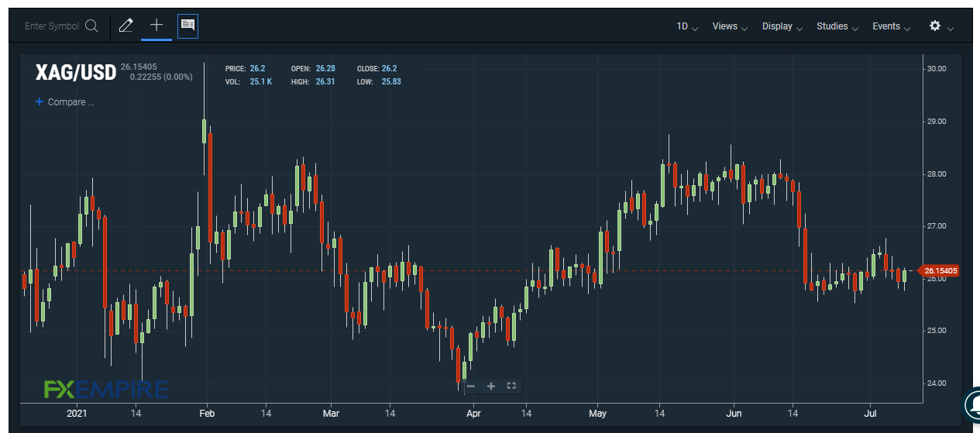980x433 pixels.
Task: Click the search magnifier icon
Action: pyautogui.click(x=91, y=26)
